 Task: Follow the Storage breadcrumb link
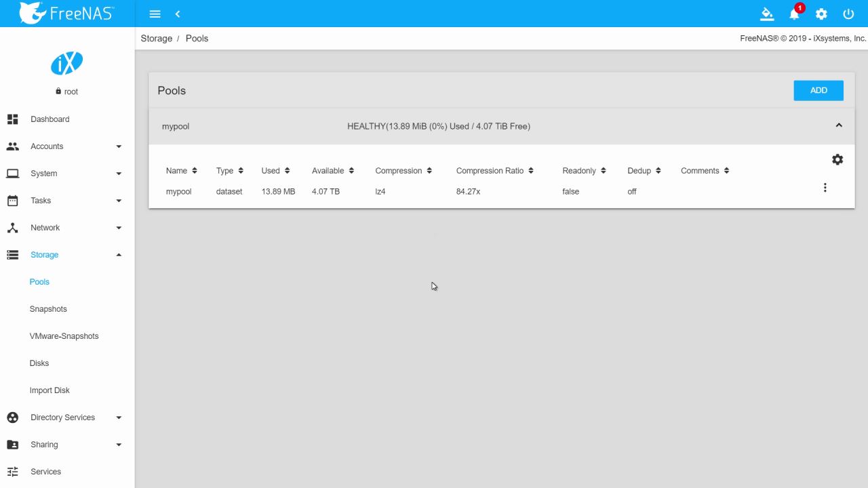coord(157,38)
